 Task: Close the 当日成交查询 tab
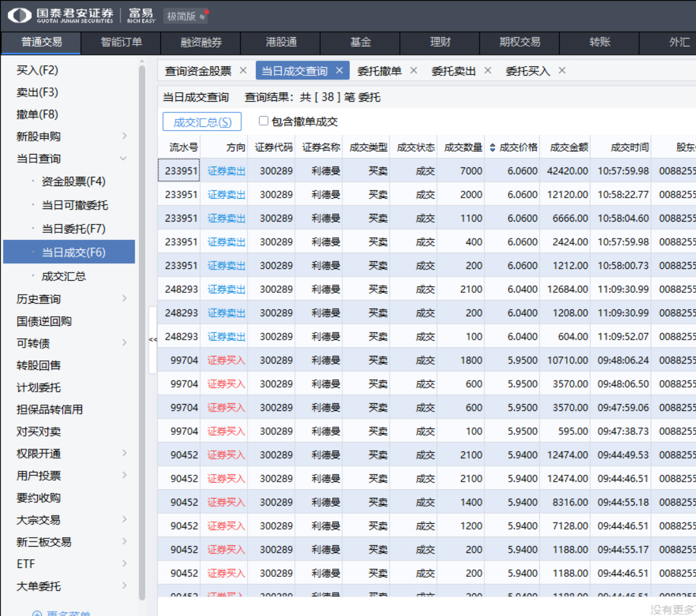coord(339,71)
